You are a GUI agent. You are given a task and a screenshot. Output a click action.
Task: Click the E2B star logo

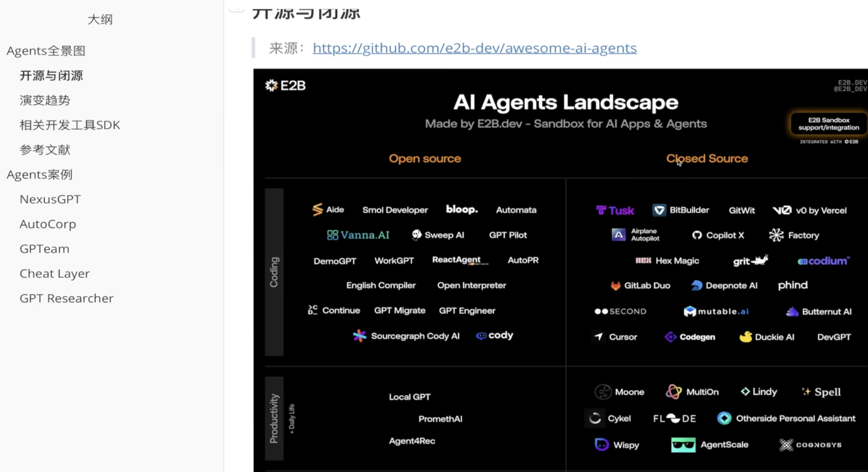point(271,86)
